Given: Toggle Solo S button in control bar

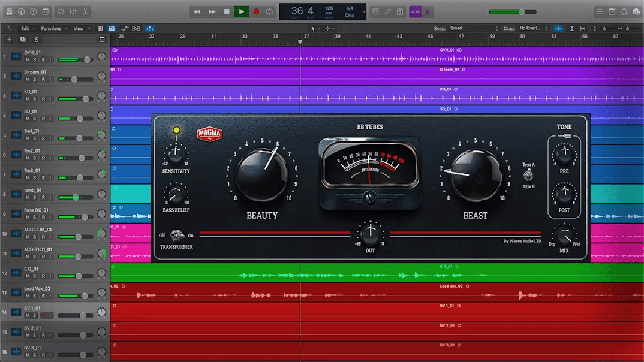Looking at the screenshot, I should click(x=399, y=12).
